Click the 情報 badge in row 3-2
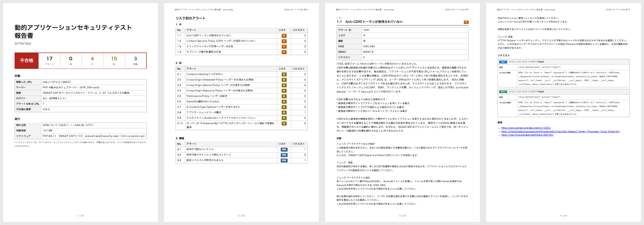This screenshot has width=644, height=225. pos(284,155)
